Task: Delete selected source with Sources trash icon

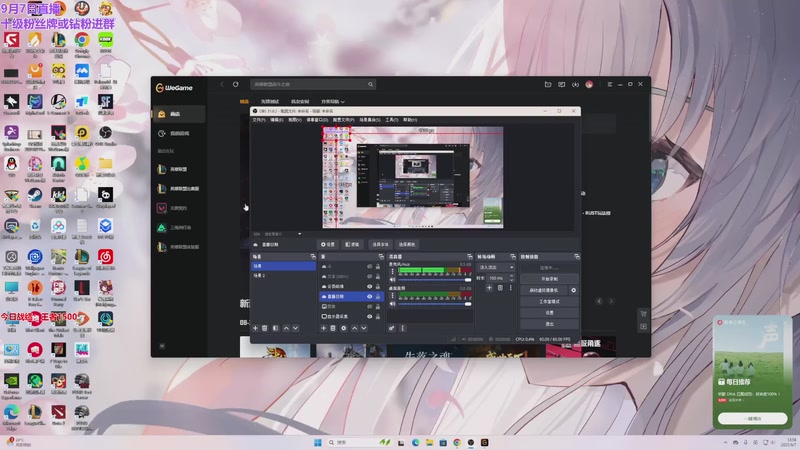Action: pos(333,328)
